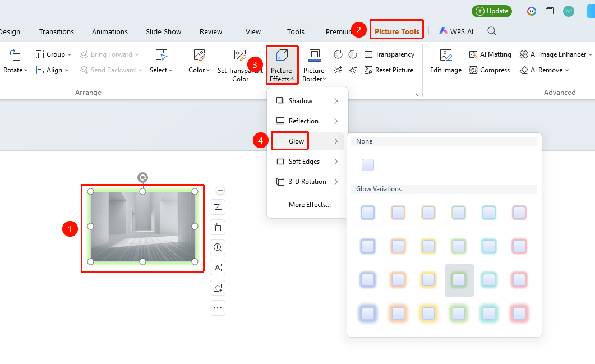Open the Select dropdown
The width and height of the screenshot is (595, 364).
(162, 61)
